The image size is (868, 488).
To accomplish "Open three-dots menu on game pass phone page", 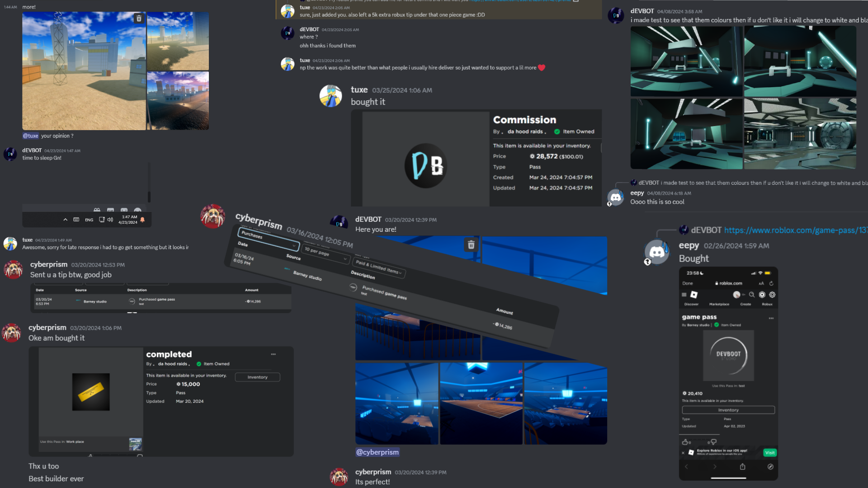I will [x=771, y=318].
